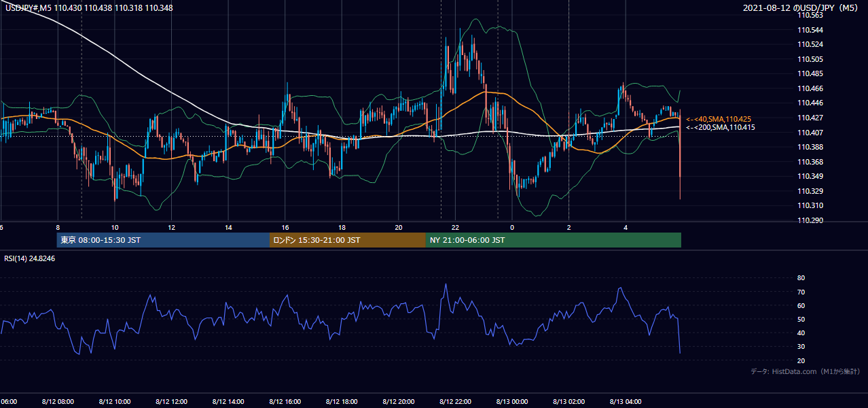The height and width of the screenshot is (408, 868).
Task: Click the NY 21:00-06:00 JST session bar
Action: pyautogui.click(x=554, y=240)
